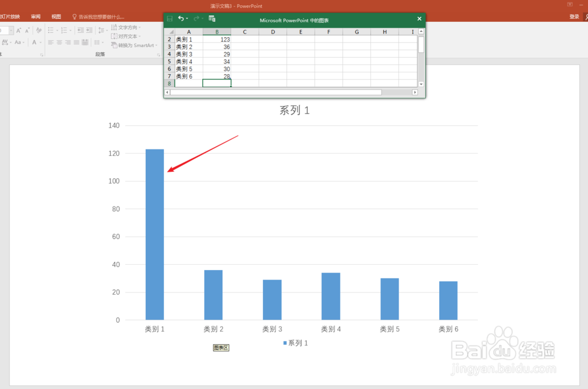Click the 140 value-axis label
The height and width of the screenshot is (389, 588).
tap(114, 125)
